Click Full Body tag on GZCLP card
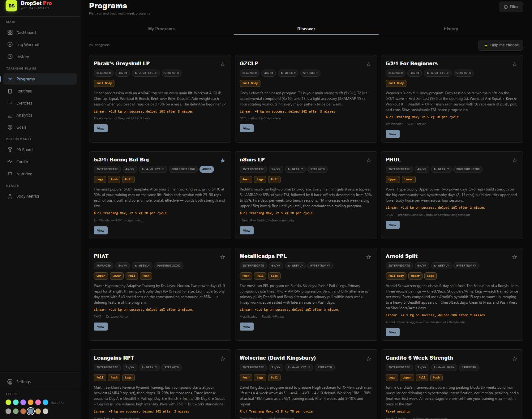The width and height of the screenshot is (532, 419). (250, 83)
